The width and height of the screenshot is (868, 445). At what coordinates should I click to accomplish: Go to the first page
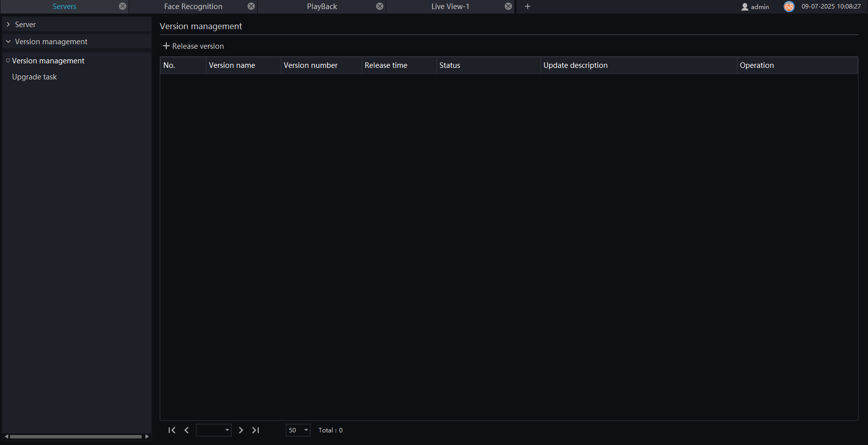click(x=172, y=430)
